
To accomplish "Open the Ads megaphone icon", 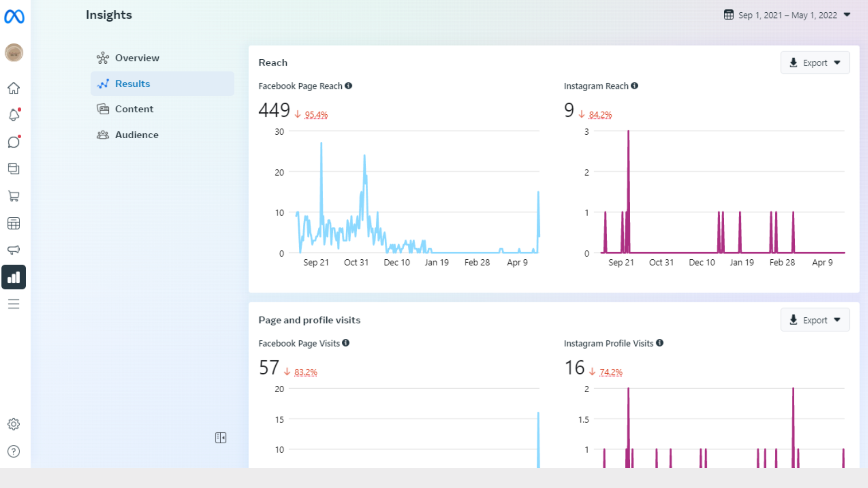I will (x=14, y=250).
